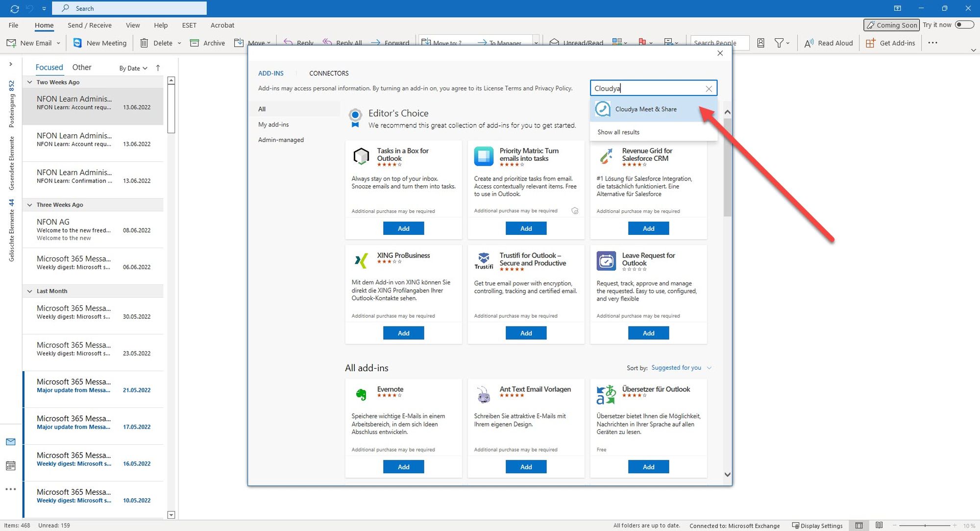Select My add-ins category
The height and width of the screenshot is (531, 980).
(273, 125)
